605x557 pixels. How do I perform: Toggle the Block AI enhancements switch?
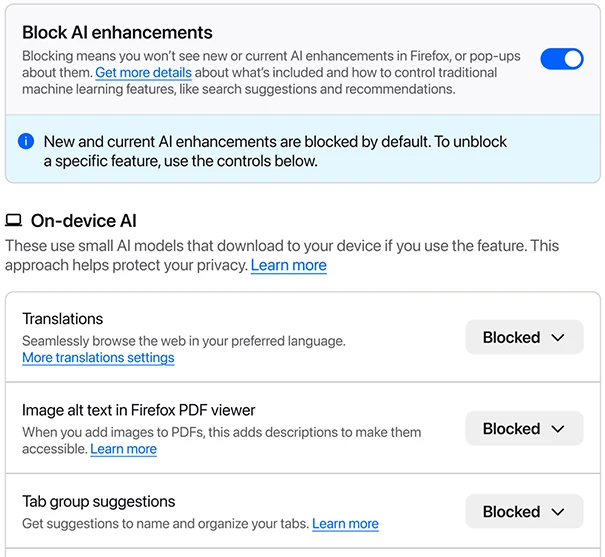561,59
